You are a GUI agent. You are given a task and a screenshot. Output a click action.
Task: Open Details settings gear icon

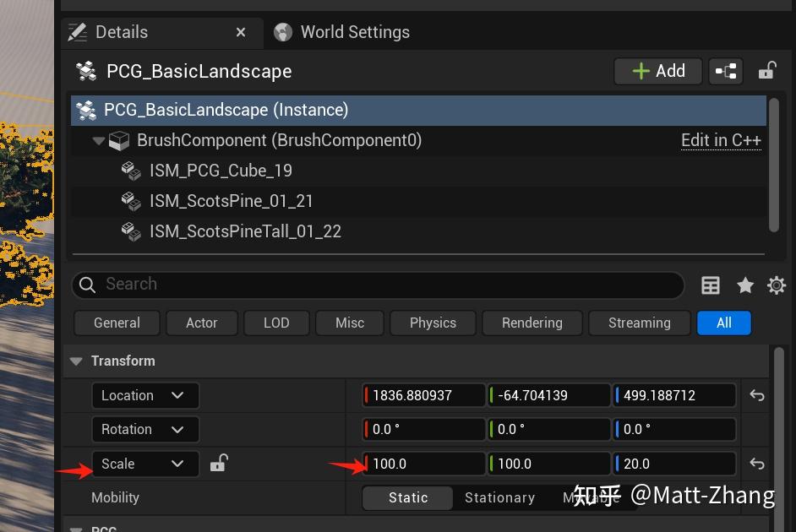click(776, 285)
